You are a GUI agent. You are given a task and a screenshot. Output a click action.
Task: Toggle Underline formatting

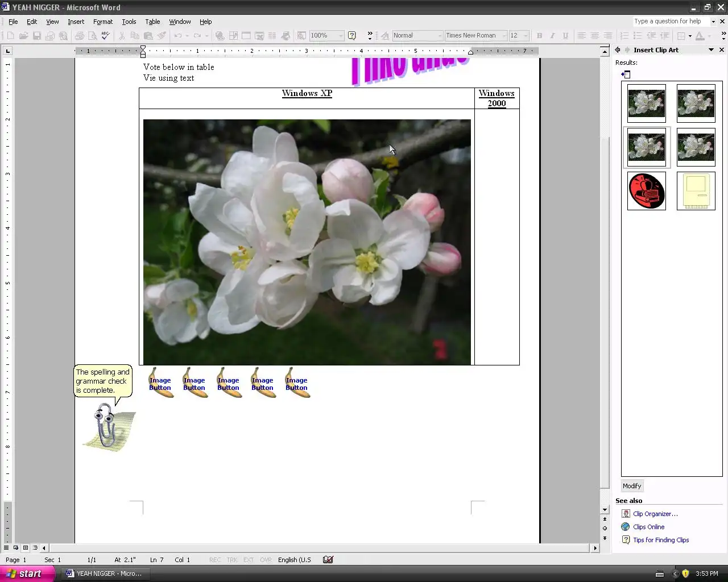tap(565, 35)
